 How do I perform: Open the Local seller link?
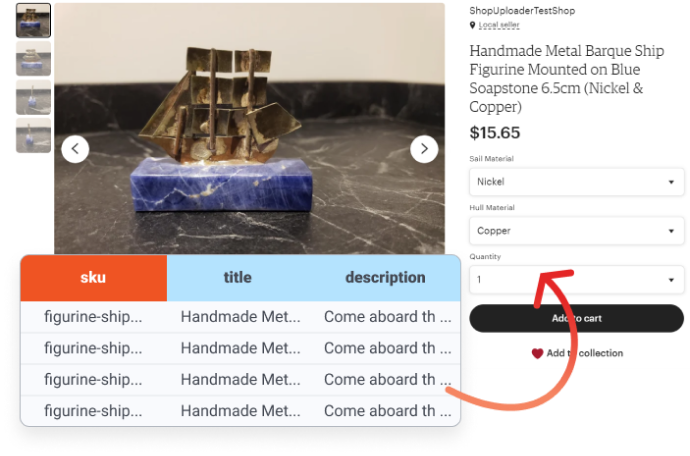[x=499, y=25]
